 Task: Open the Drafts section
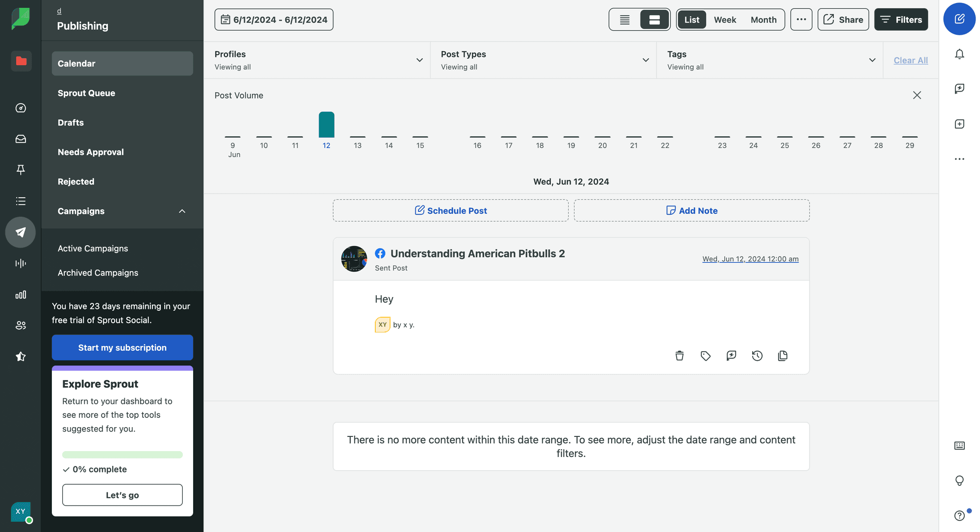click(71, 123)
